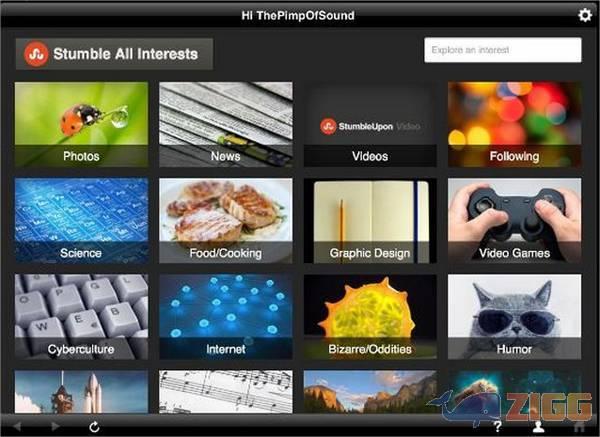Open the Videos interest tile
The height and width of the screenshot is (437, 600).
(x=370, y=124)
